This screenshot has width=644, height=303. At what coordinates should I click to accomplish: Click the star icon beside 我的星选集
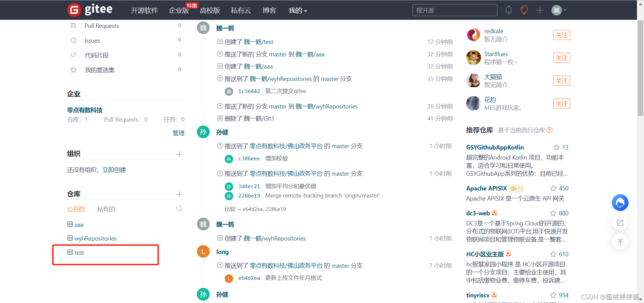(x=73, y=70)
